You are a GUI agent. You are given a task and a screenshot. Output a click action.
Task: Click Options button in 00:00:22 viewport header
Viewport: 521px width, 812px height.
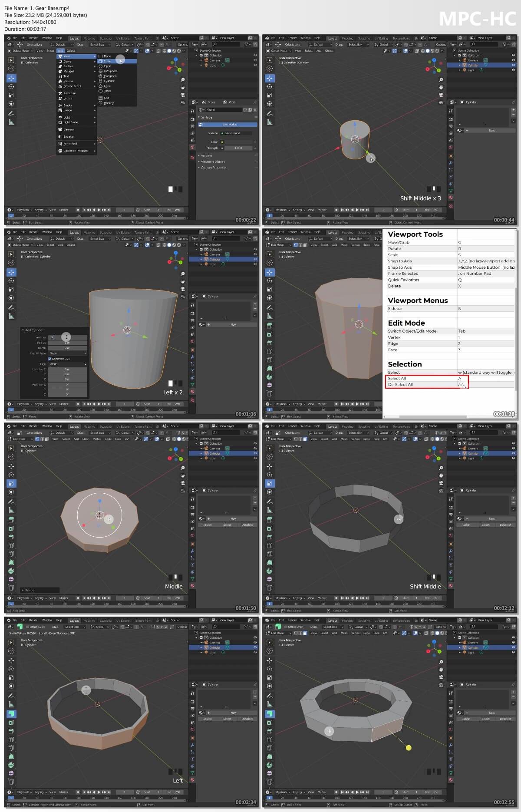[x=182, y=44]
